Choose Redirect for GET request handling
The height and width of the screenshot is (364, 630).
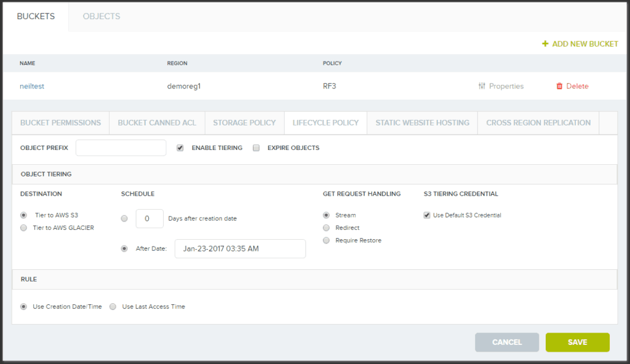327,228
